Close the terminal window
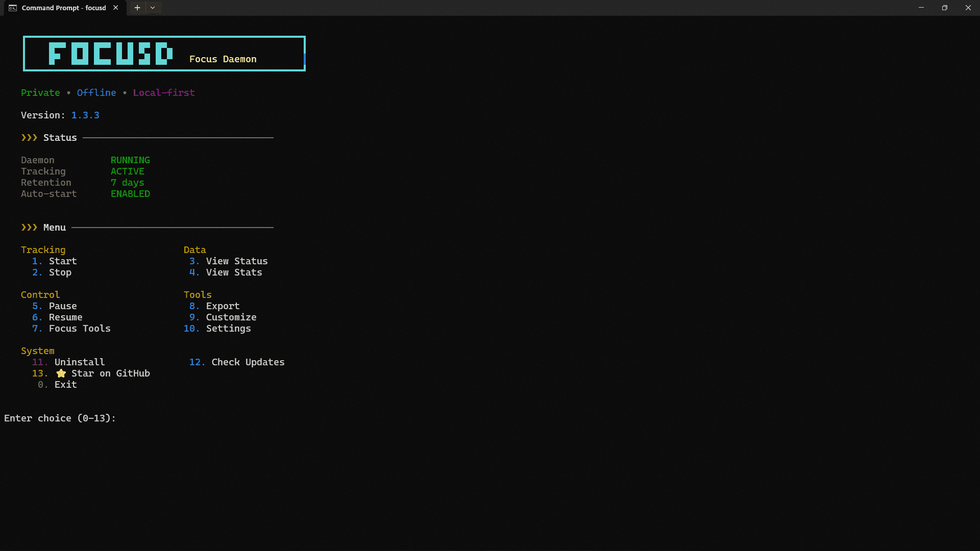980x551 pixels. tap(968, 8)
